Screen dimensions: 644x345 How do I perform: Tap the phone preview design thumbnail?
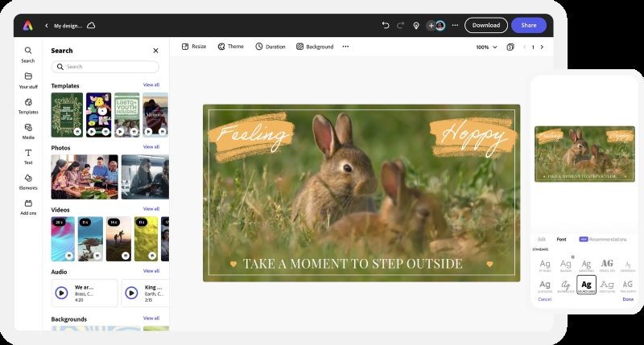584,154
